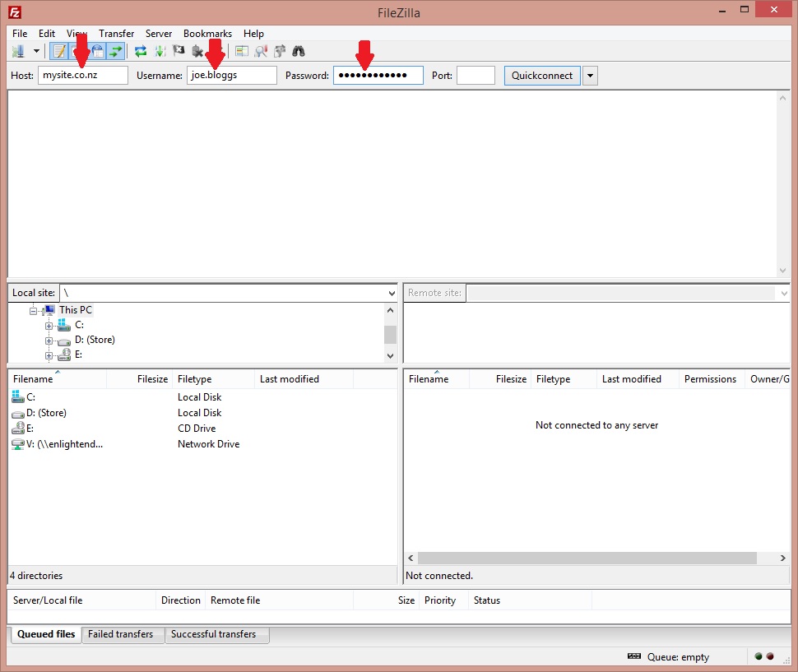Disconnect from the current server

click(197, 51)
